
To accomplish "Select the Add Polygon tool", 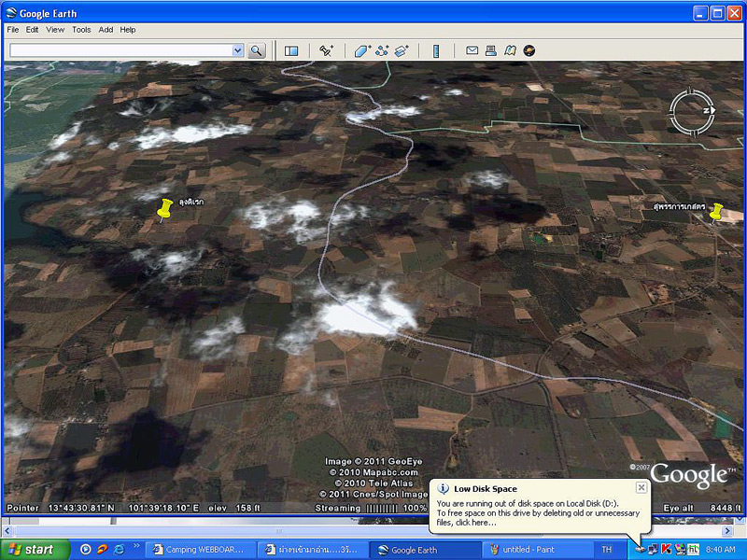I will point(361,50).
